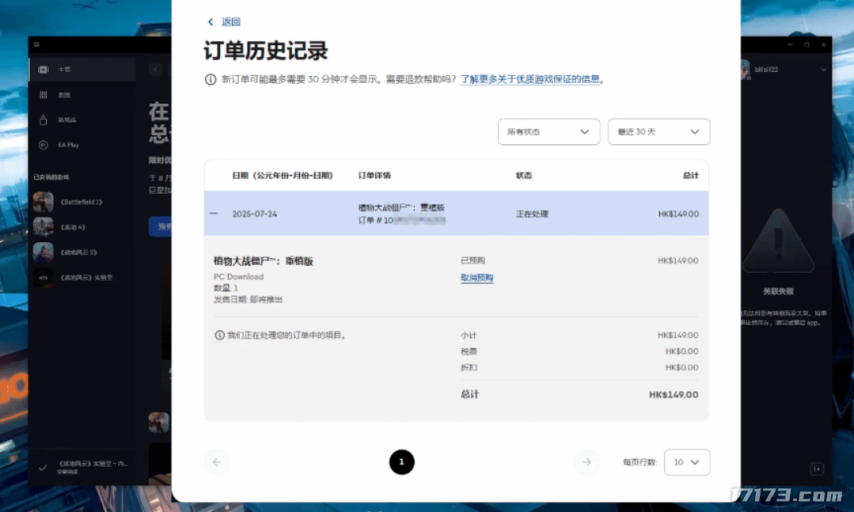The width and height of the screenshot is (854, 512).
Task: Click the download complete checkmark in EA sidebar
Action: click(x=42, y=467)
